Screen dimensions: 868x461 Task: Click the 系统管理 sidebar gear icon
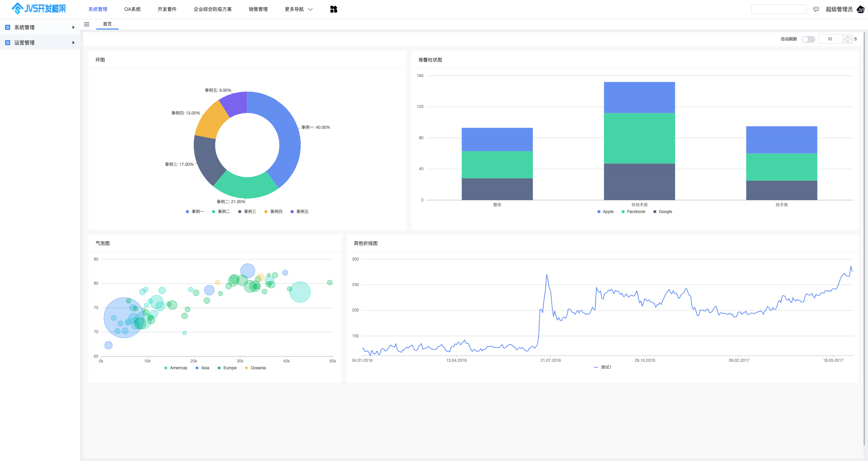8,27
